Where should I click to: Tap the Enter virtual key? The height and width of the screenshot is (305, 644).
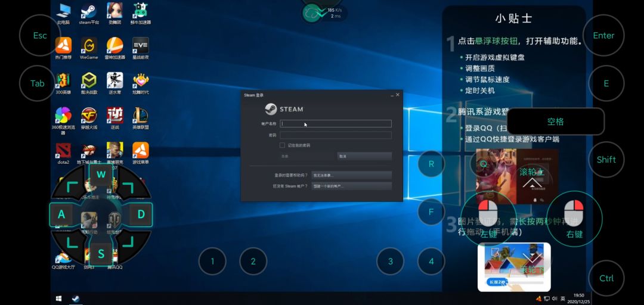tap(603, 36)
